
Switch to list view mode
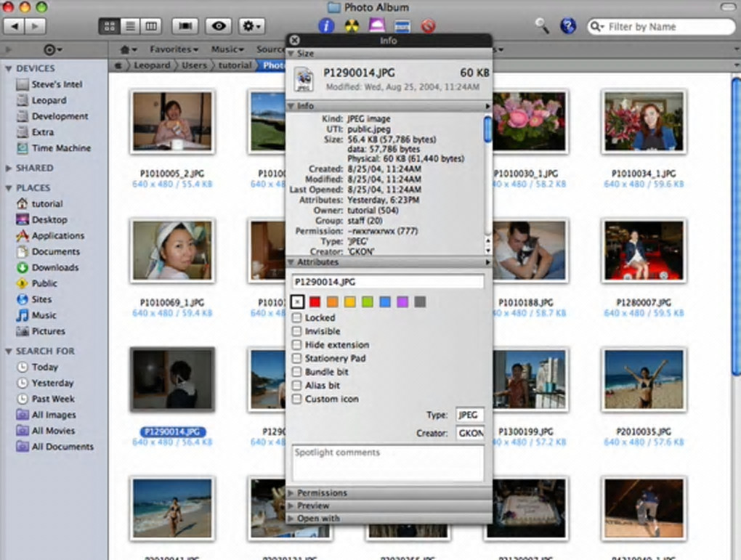[130, 26]
